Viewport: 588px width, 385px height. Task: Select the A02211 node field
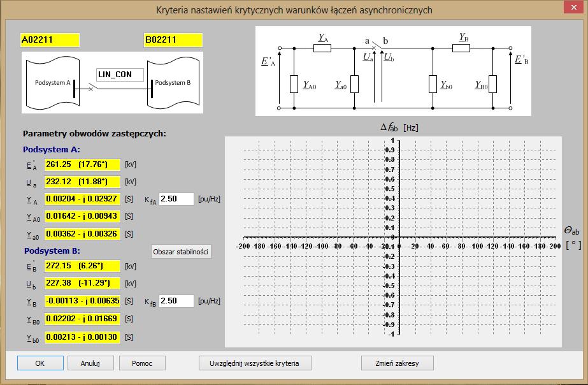[50, 40]
